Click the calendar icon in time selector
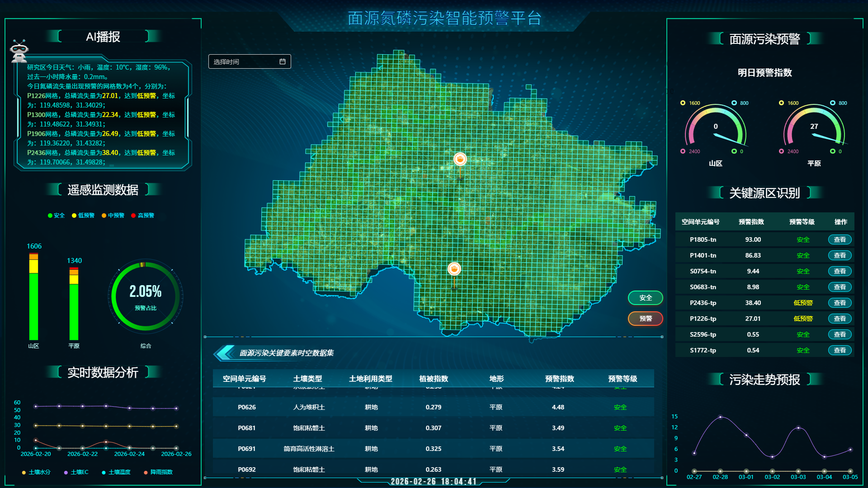The height and width of the screenshot is (488, 868). coord(283,61)
